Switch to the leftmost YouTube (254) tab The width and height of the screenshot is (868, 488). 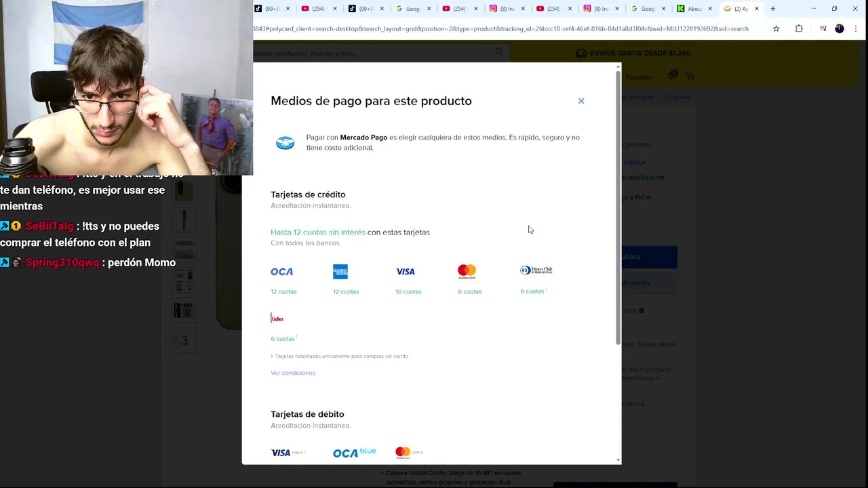(x=313, y=9)
